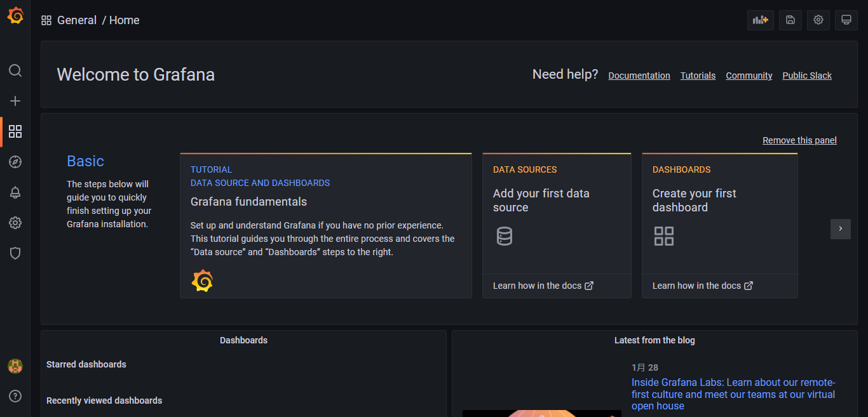Image resolution: width=868 pixels, height=417 pixels.
Task: Open the Community link
Action: tap(749, 76)
